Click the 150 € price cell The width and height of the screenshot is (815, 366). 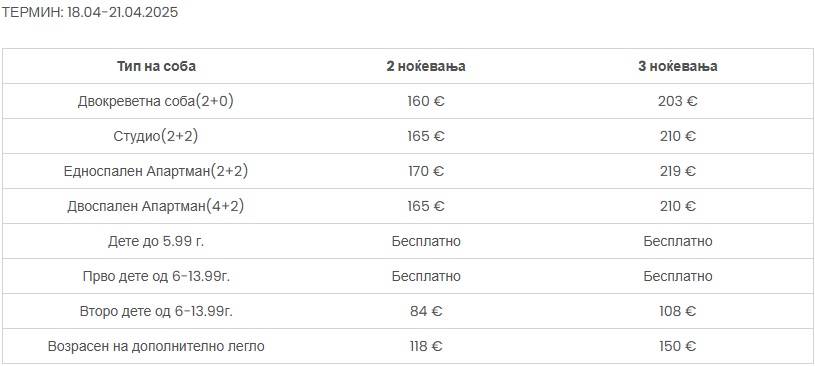click(678, 346)
